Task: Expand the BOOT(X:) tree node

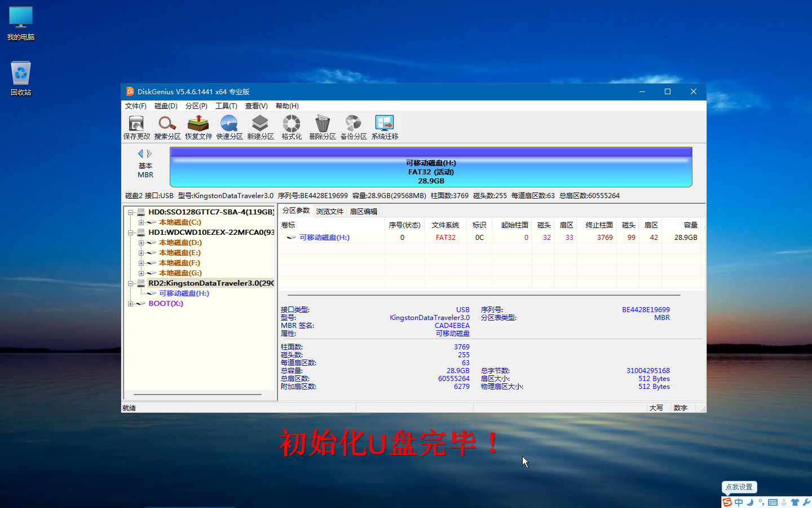Action: click(130, 304)
